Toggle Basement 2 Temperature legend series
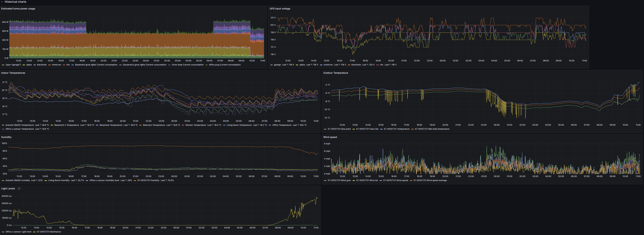The image size is (644, 235). click(x=67, y=125)
